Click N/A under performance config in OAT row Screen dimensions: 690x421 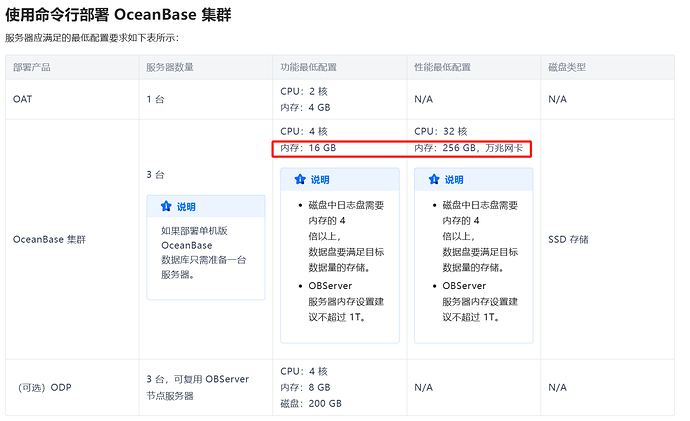[423, 99]
